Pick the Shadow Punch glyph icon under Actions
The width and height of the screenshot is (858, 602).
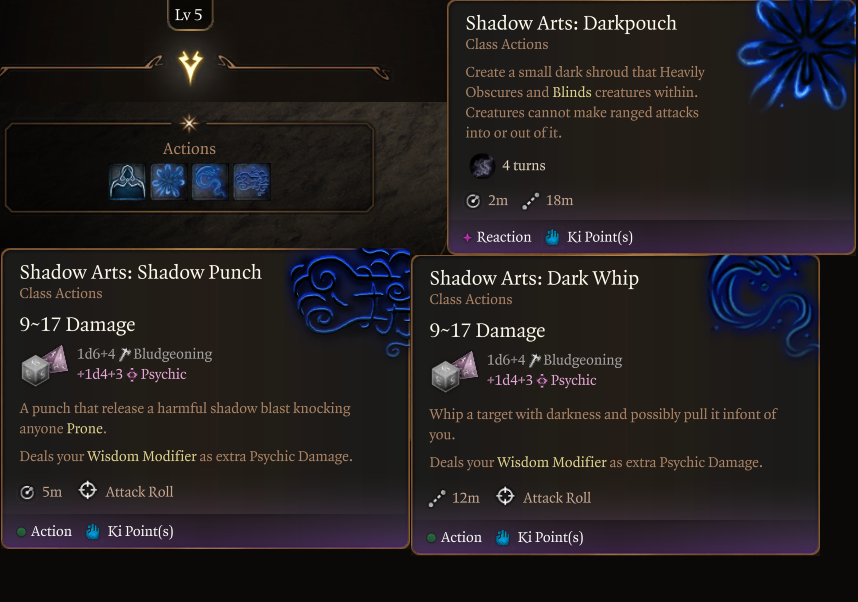pos(251,182)
